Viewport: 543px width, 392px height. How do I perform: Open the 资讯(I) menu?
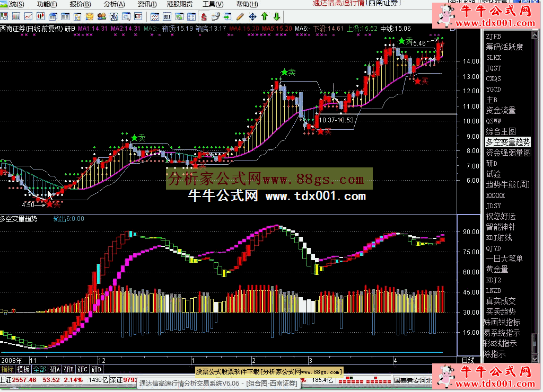point(147,4)
